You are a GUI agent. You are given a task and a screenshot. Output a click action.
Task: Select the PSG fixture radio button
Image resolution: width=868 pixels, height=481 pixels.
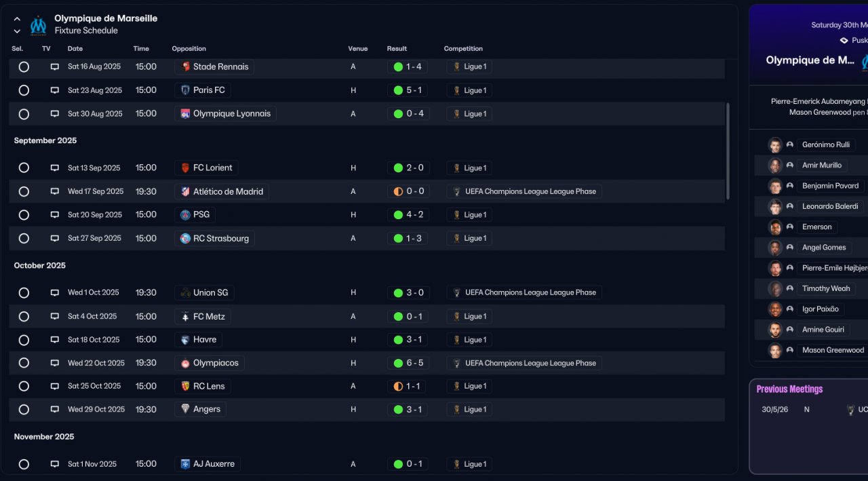tap(24, 215)
